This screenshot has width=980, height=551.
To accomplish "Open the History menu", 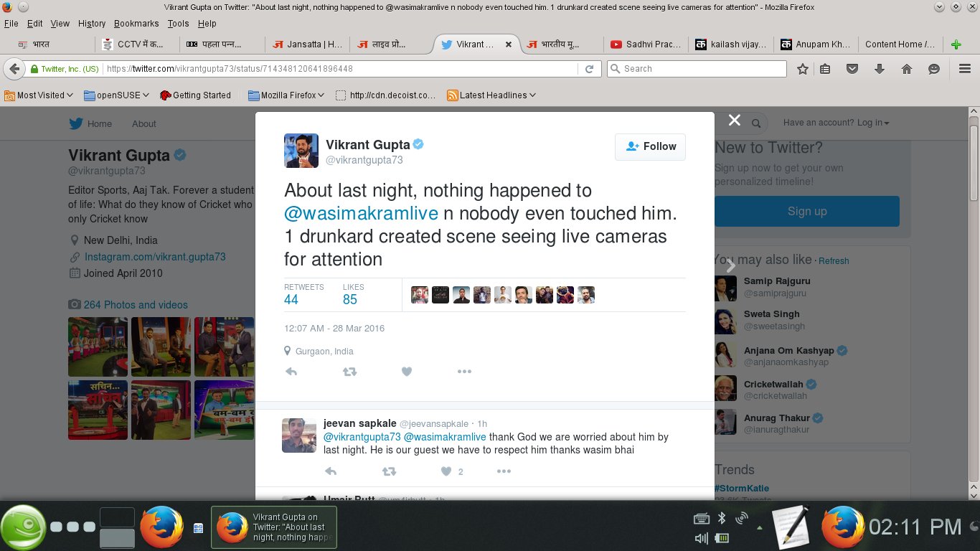I will tap(92, 24).
